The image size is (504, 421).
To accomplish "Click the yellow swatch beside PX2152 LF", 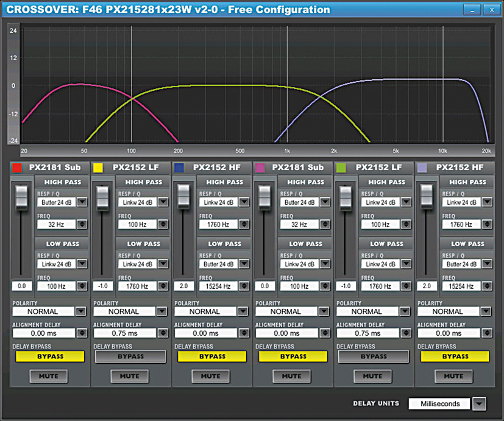I will [98, 168].
